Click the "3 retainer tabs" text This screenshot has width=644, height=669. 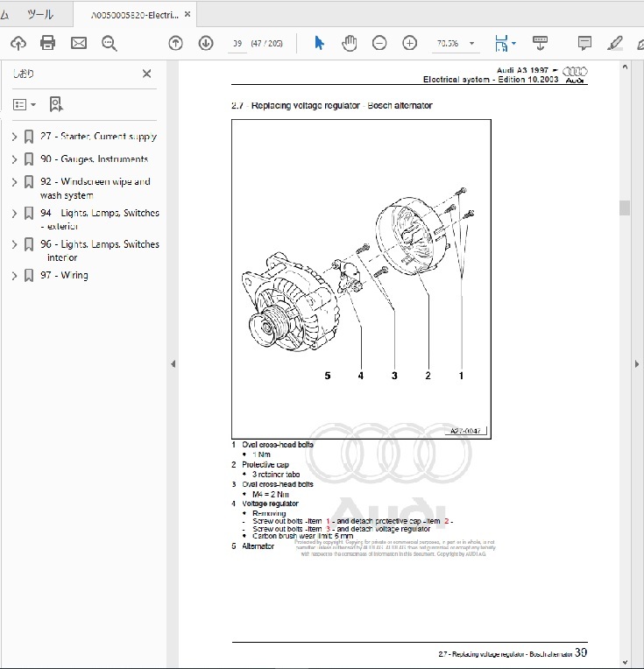[276, 475]
